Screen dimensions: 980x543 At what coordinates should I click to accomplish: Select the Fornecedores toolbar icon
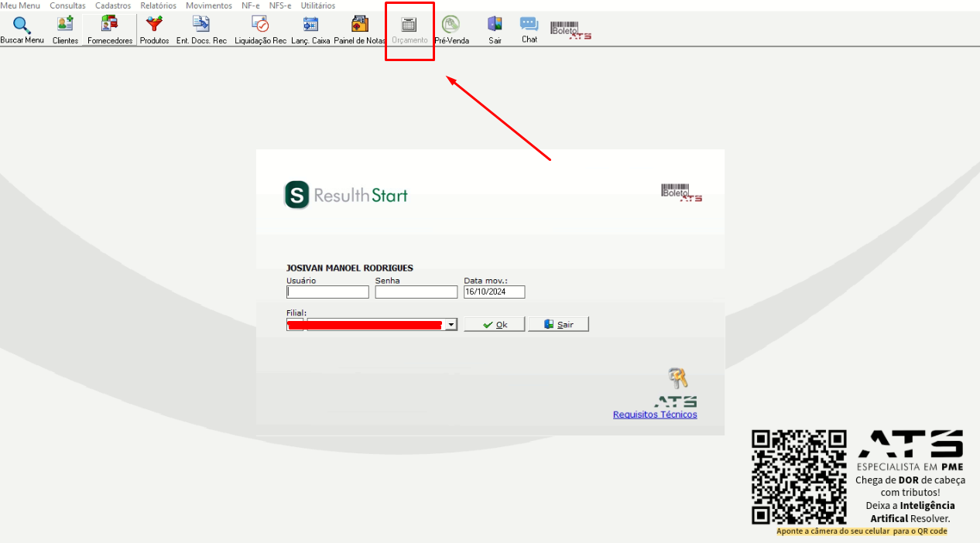(110, 24)
